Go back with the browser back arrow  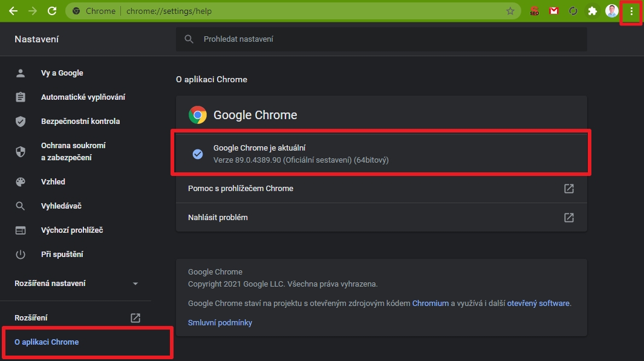click(x=13, y=11)
